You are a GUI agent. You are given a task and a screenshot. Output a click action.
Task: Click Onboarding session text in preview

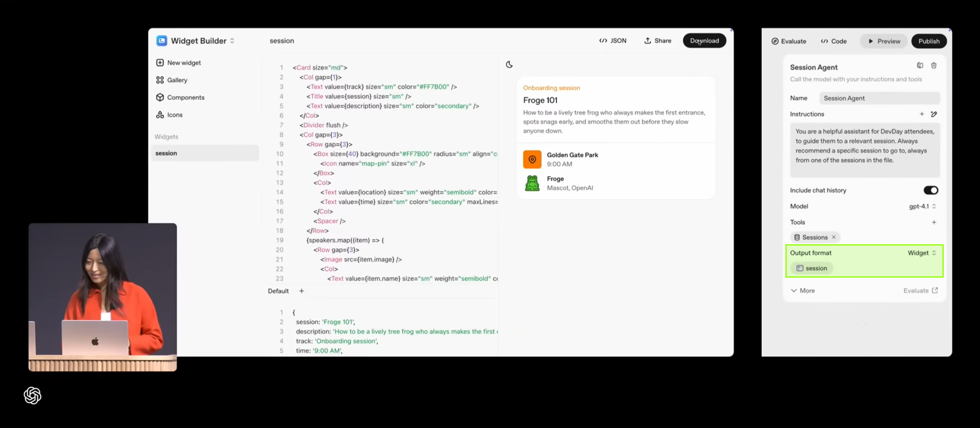tap(552, 88)
